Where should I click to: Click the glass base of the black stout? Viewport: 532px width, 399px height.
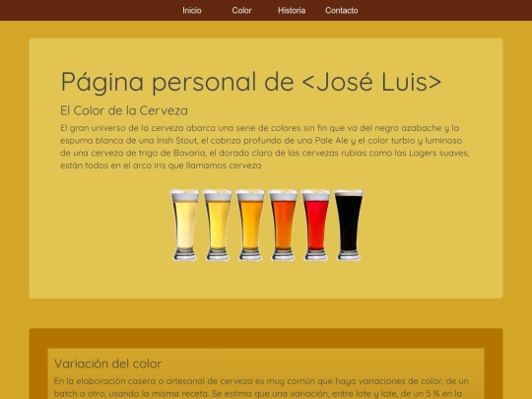pos(349,255)
